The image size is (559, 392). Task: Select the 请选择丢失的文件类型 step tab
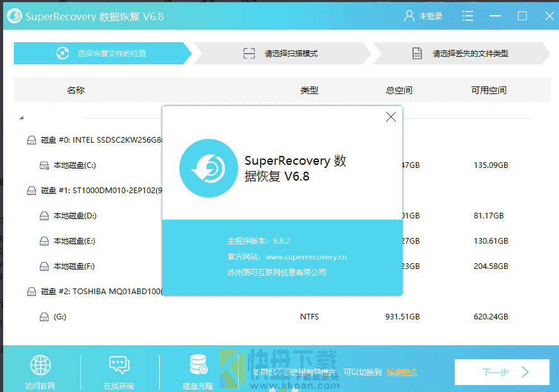pos(461,54)
